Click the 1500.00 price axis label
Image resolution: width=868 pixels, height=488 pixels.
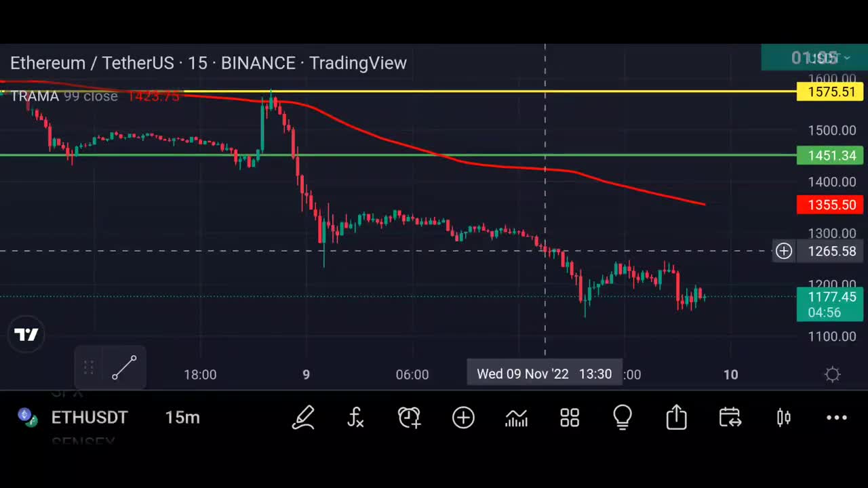[x=832, y=130]
